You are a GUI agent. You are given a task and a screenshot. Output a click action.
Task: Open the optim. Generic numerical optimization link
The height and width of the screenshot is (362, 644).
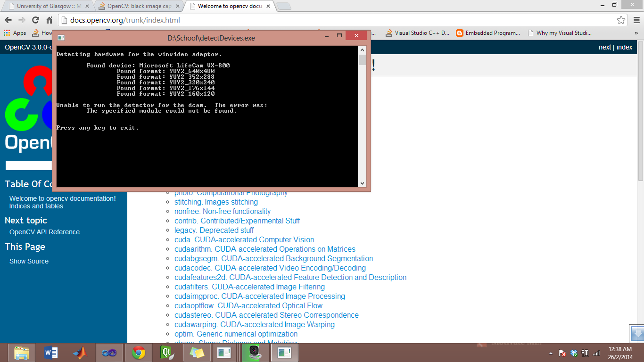(236, 334)
